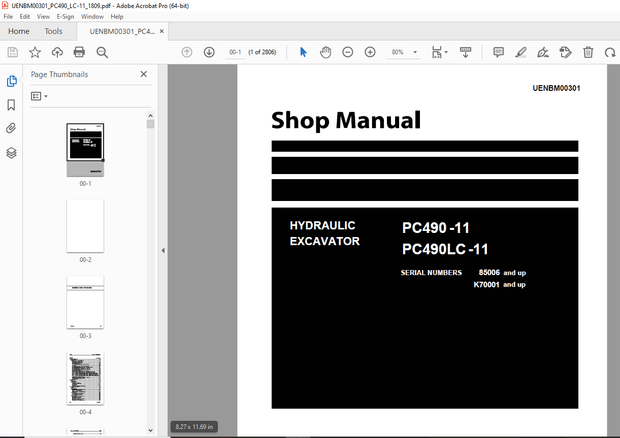The height and width of the screenshot is (438, 620).
Task: Select blank page thumbnail 00-2
Action: (85, 226)
